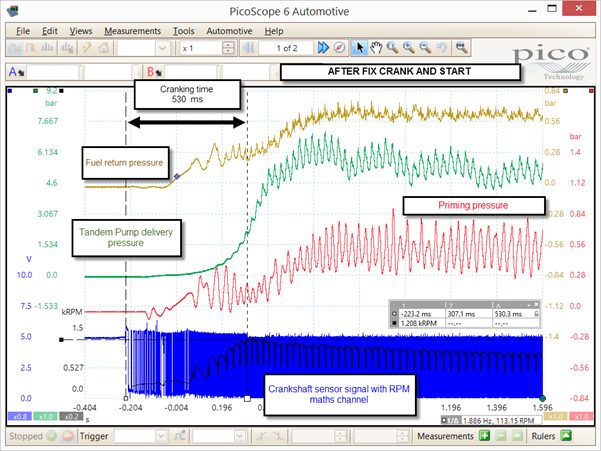Click the zoom-out magnifier tool
This screenshot has height=451, width=601.
coord(425,48)
